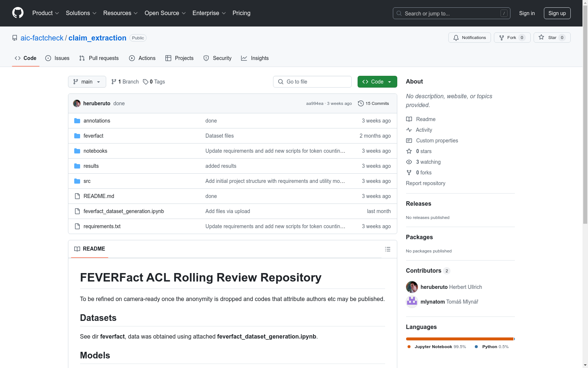Expand the Solutions dropdown

coord(81,13)
